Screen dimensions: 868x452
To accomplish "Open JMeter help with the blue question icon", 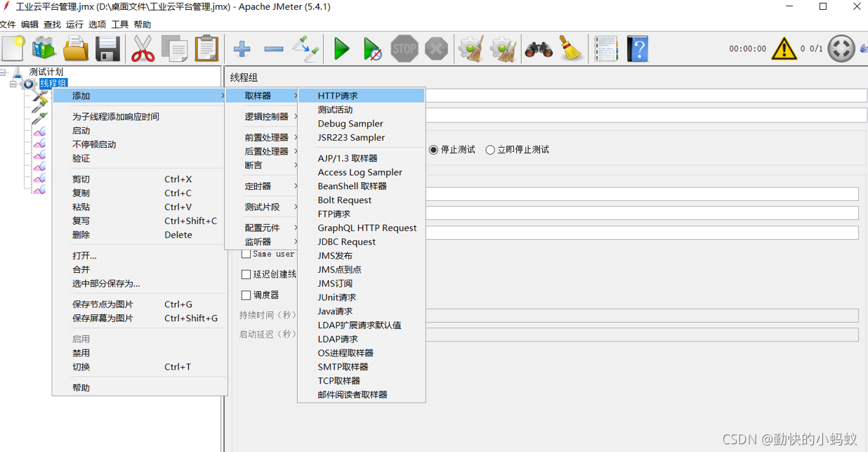I will tap(637, 49).
